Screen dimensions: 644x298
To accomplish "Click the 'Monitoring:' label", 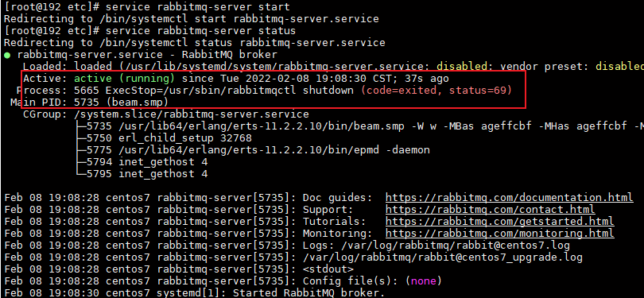I will 338,234.
